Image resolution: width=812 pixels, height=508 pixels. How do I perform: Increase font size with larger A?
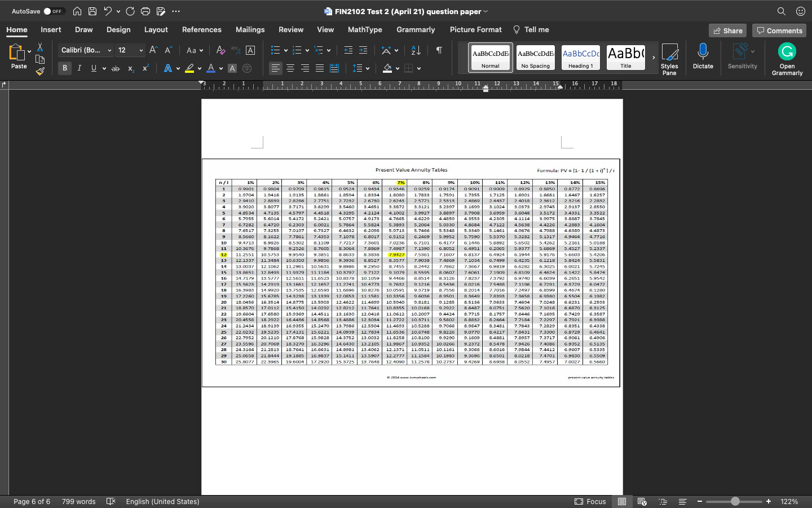click(153, 50)
